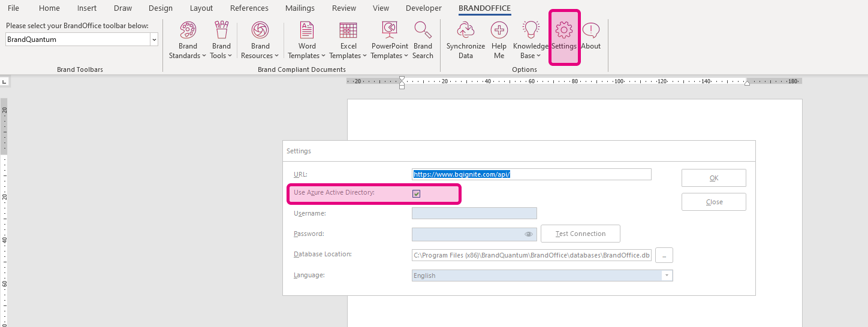Open Brand Resources in the ribbon
868x327 pixels.
[x=260, y=40]
